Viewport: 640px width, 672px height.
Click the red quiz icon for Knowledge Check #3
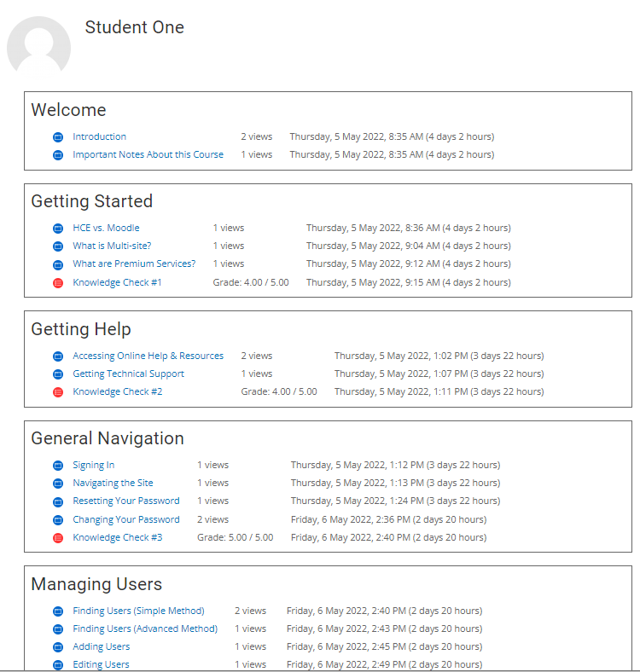(x=58, y=538)
